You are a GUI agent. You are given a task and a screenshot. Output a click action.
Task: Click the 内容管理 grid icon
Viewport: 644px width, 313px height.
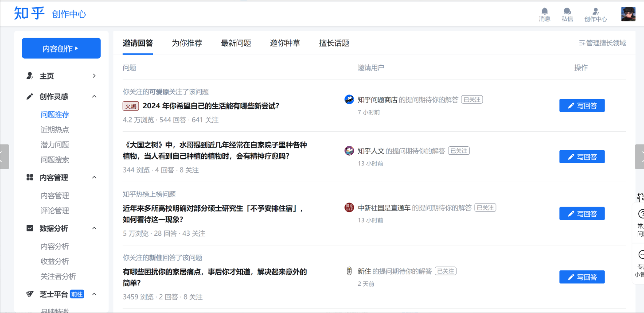pyautogui.click(x=30, y=177)
